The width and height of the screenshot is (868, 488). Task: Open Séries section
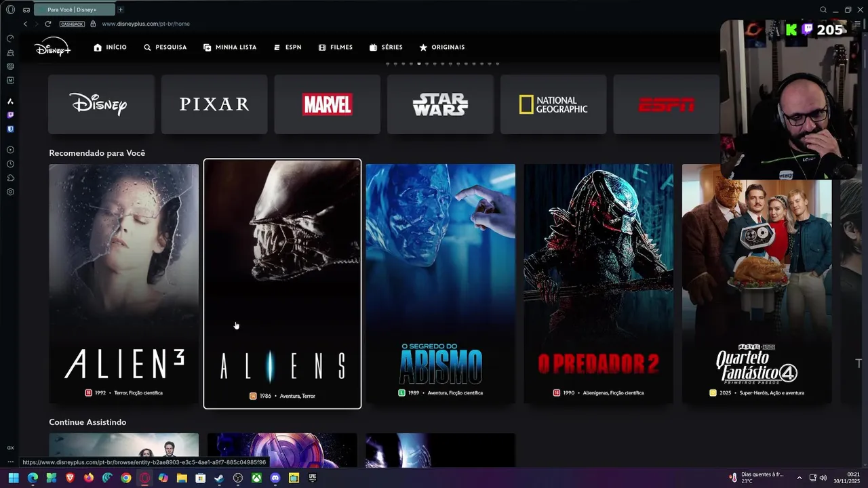point(386,47)
